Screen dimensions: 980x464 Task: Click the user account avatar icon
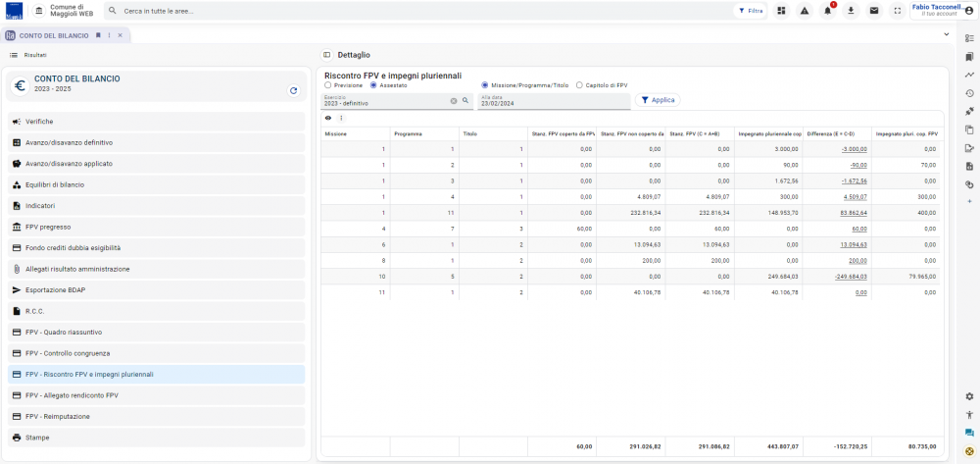pyautogui.click(x=969, y=11)
